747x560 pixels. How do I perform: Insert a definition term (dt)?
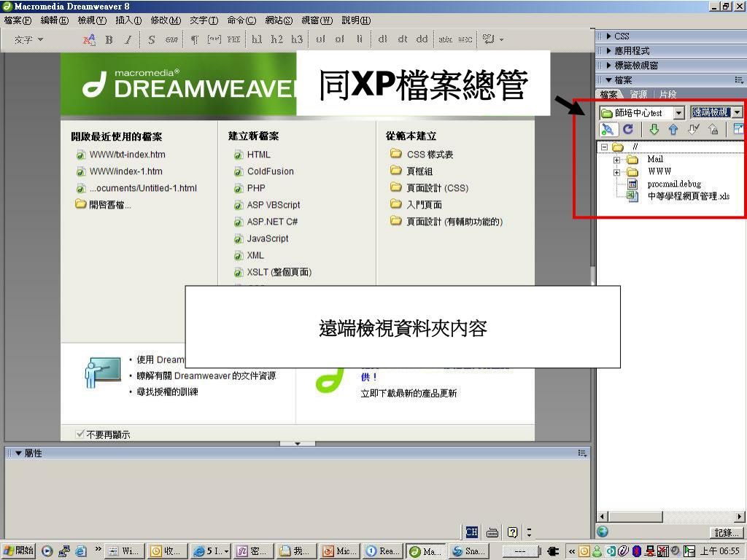pos(403,39)
